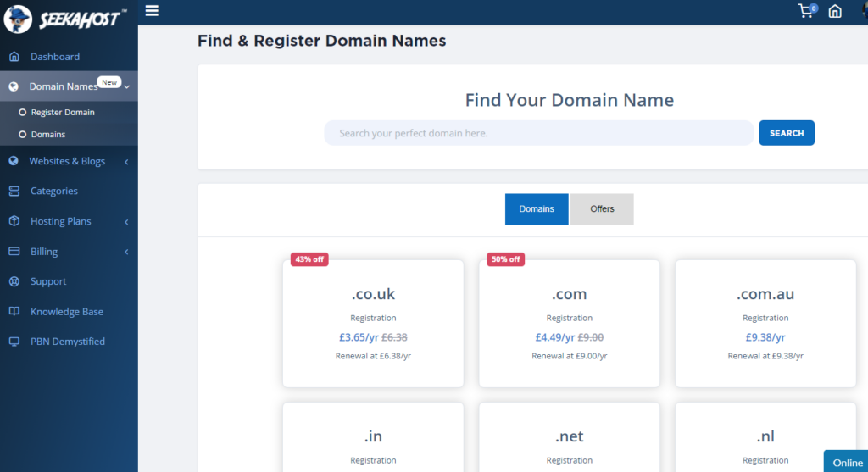Click the PBN Demystified monitor icon

pyautogui.click(x=14, y=342)
